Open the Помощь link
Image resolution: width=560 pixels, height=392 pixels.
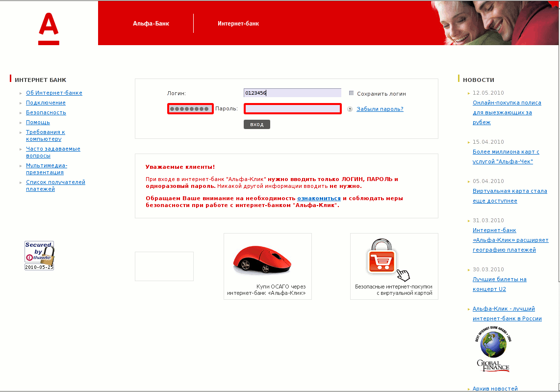coord(38,122)
